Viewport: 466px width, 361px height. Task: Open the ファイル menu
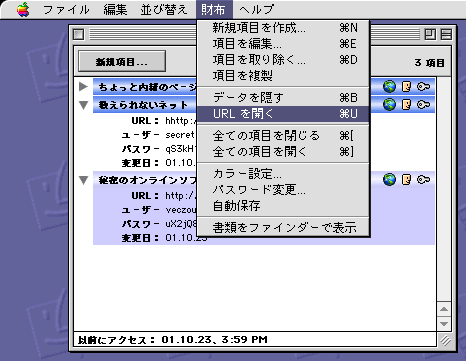[x=66, y=9]
